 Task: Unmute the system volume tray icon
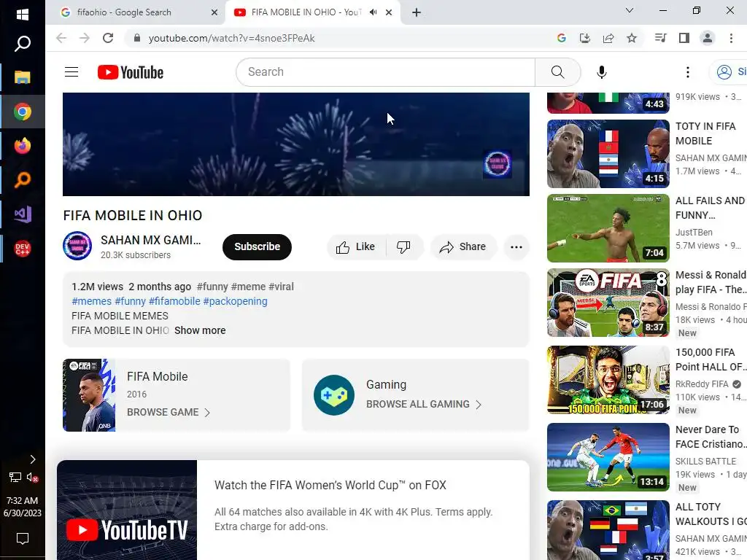pos(32,477)
